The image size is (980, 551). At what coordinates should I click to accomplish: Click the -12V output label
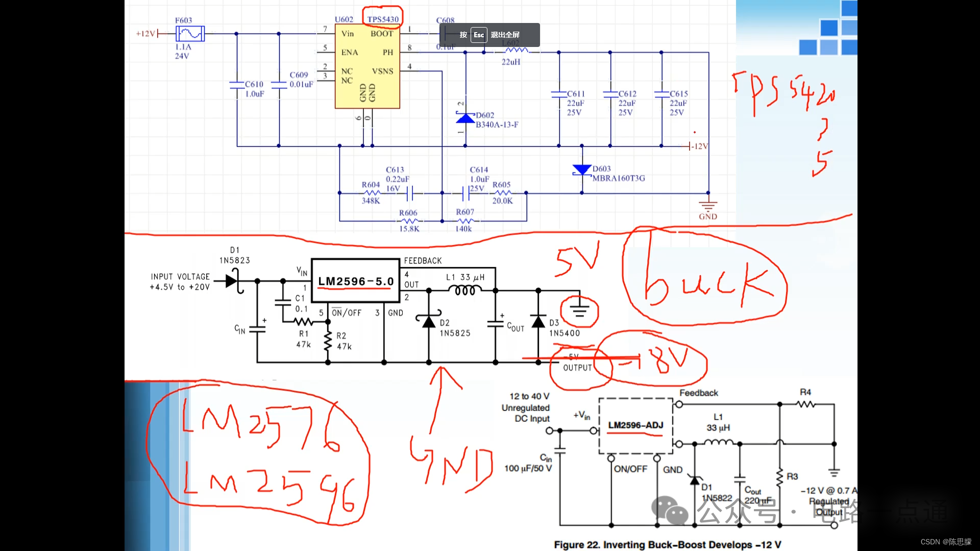click(x=700, y=146)
